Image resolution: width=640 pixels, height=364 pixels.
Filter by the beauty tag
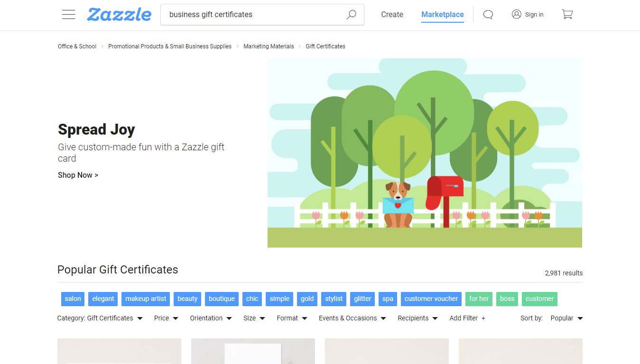pos(187,299)
